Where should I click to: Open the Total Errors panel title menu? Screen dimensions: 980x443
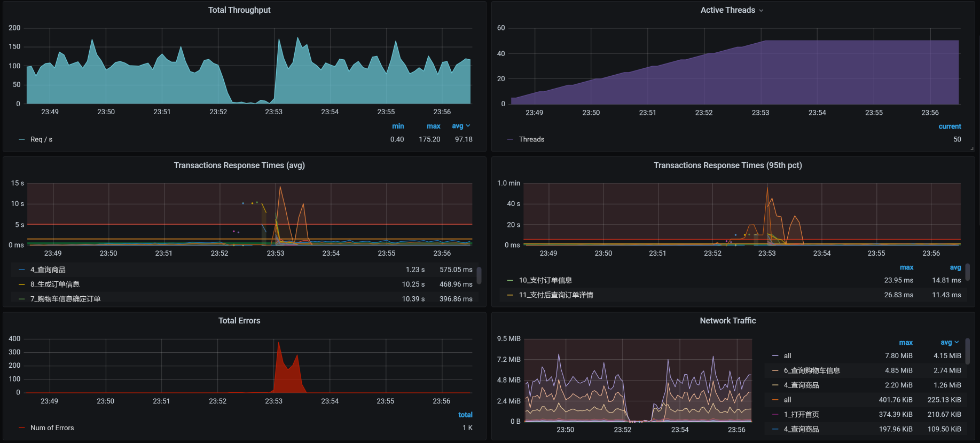[239, 321]
